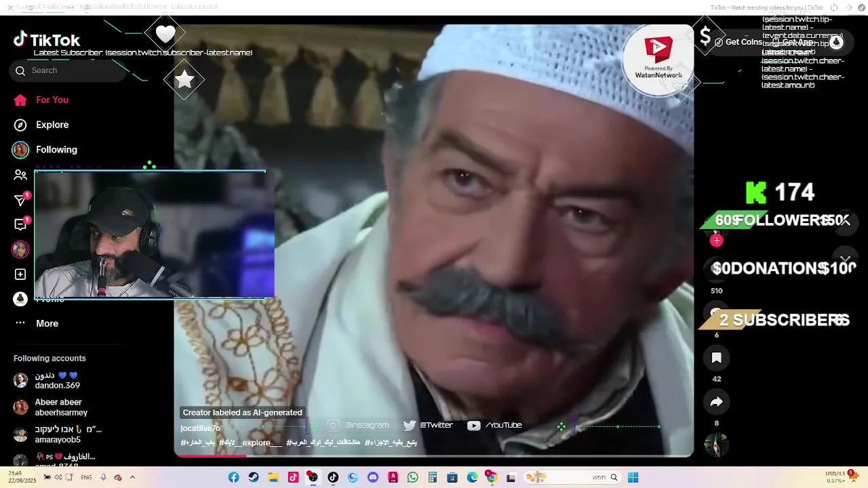The height and width of the screenshot is (488, 868).
Task: Open Discord from the taskbar
Action: point(373,477)
